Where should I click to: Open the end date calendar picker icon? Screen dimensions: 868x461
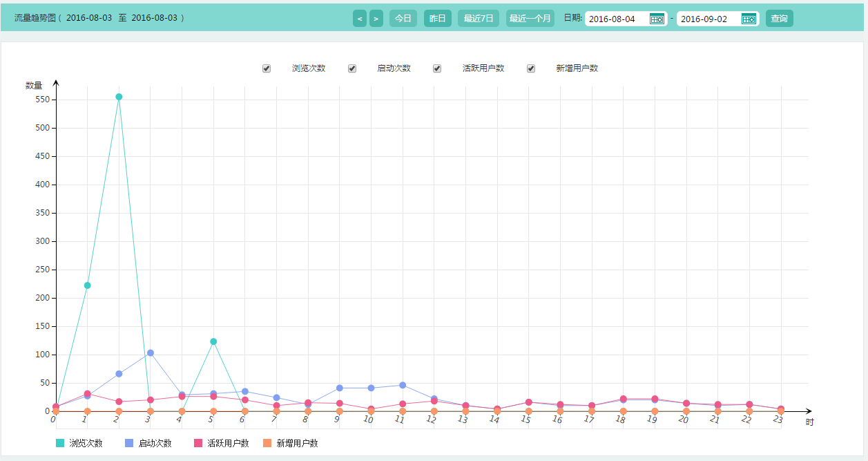tap(749, 19)
